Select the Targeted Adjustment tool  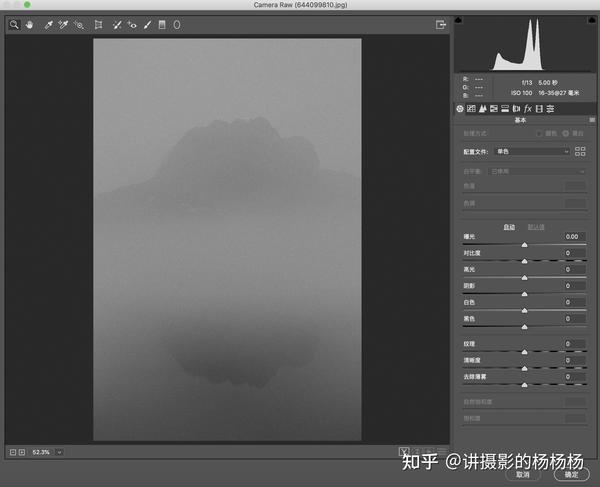pos(79,25)
